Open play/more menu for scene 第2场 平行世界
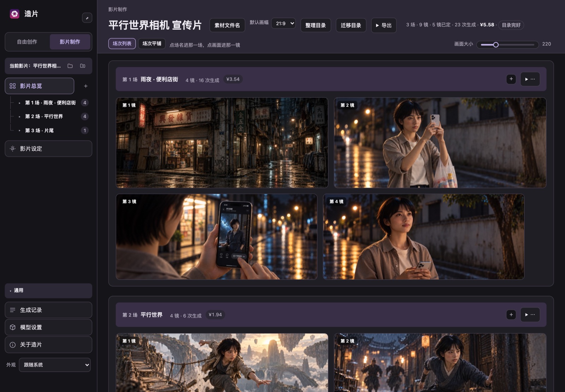This screenshot has height=392, width=565. click(x=530, y=314)
